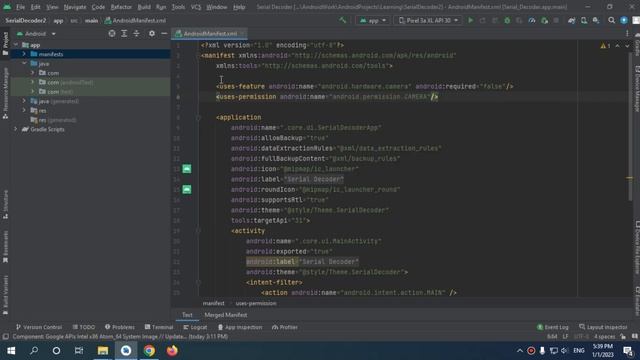Click the Search Everywhere magnifier icon

point(611,20)
